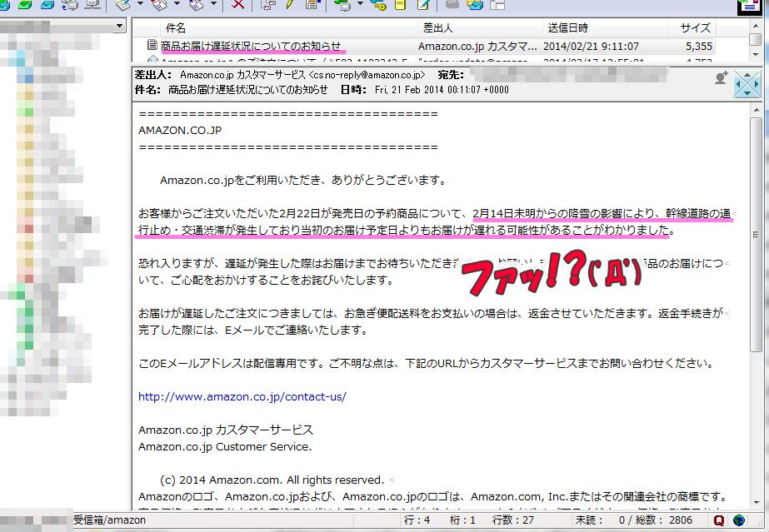The width and height of the screenshot is (769, 532).
Task: Click the blue mailbox tray toolbar icon
Action: (x=47, y=4)
